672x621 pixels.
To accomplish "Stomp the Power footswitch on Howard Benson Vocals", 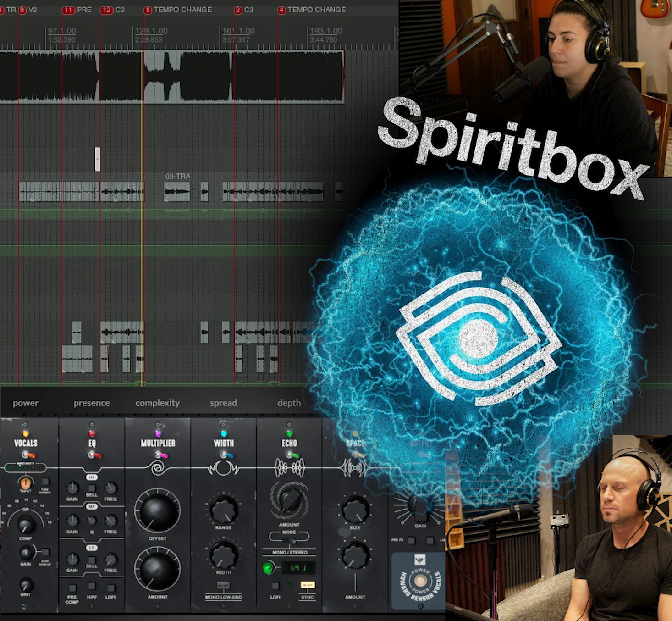I will click(420, 581).
